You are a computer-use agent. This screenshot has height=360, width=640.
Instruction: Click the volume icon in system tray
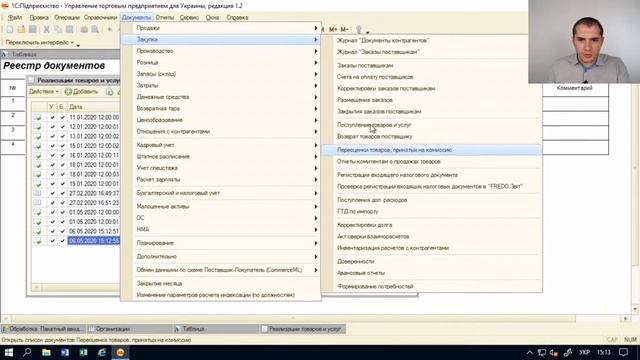coord(554,352)
